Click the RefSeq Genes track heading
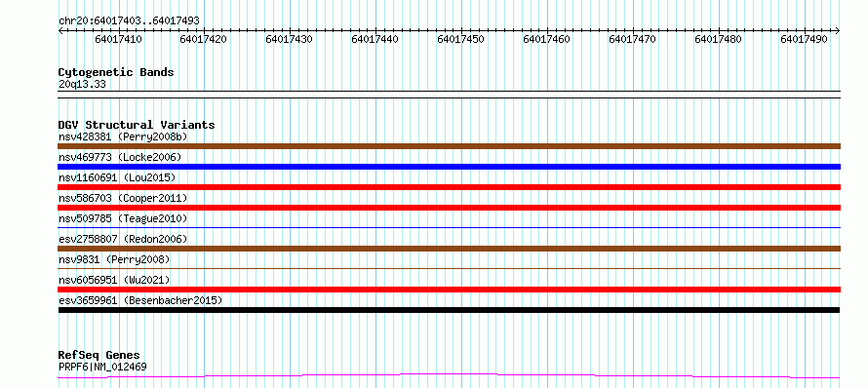Screen dimensions: 868x388 click(x=99, y=356)
